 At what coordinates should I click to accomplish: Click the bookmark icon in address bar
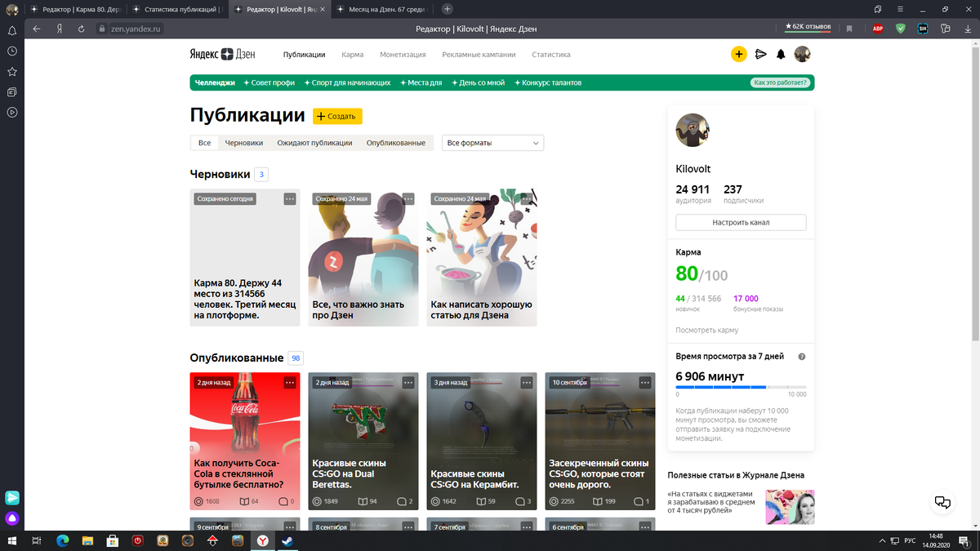coord(850,29)
